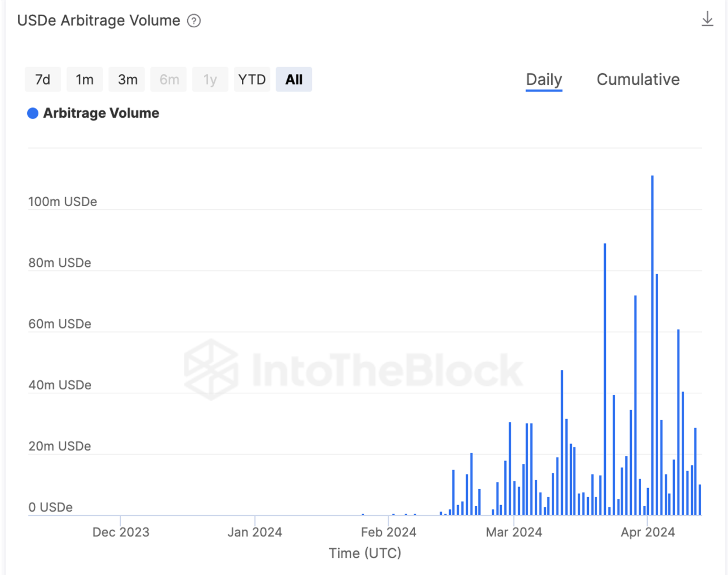Select the All time range
728x575 pixels.
pyautogui.click(x=294, y=80)
